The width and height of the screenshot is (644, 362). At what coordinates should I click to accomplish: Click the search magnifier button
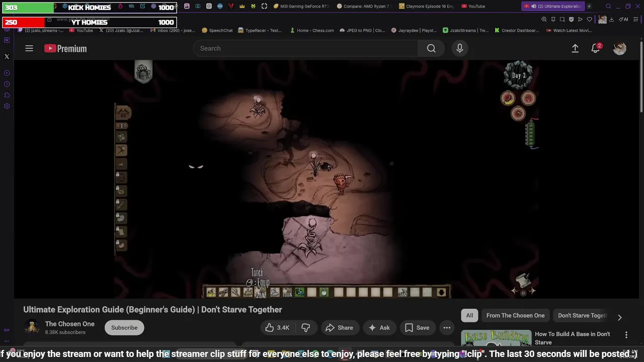point(431,48)
